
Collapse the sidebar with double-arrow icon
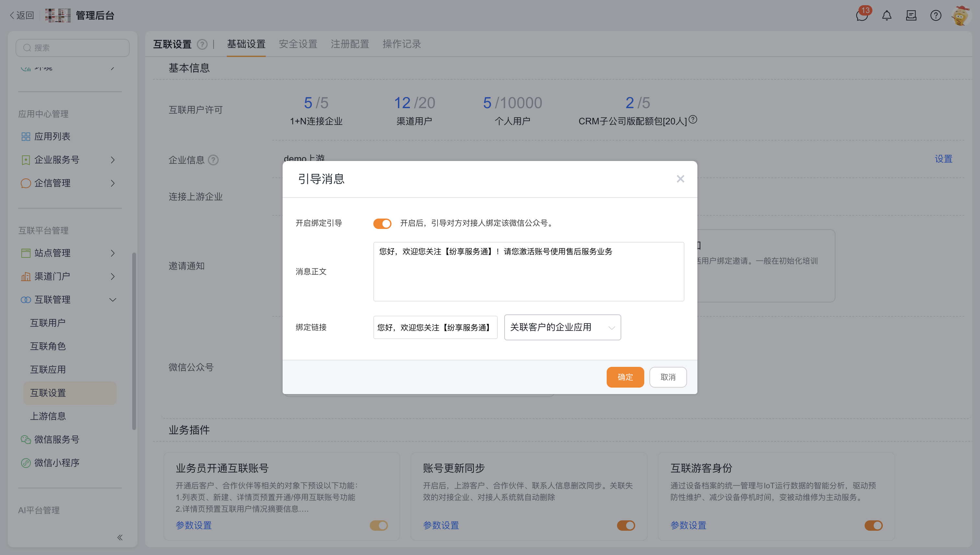pyautogui.click(x=120, y=537)
